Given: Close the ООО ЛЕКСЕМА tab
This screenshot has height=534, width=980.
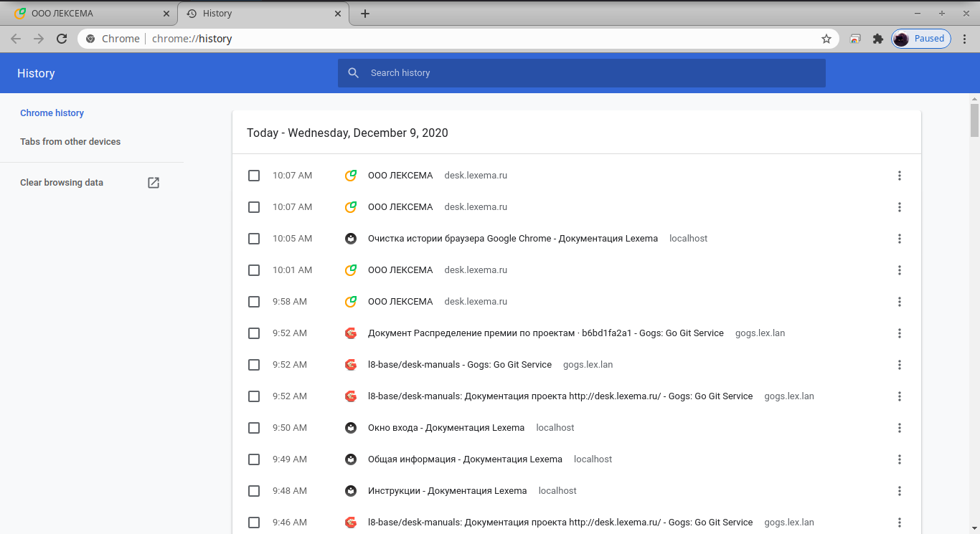Looking at the screenshot, I should [x=166, y=14].
